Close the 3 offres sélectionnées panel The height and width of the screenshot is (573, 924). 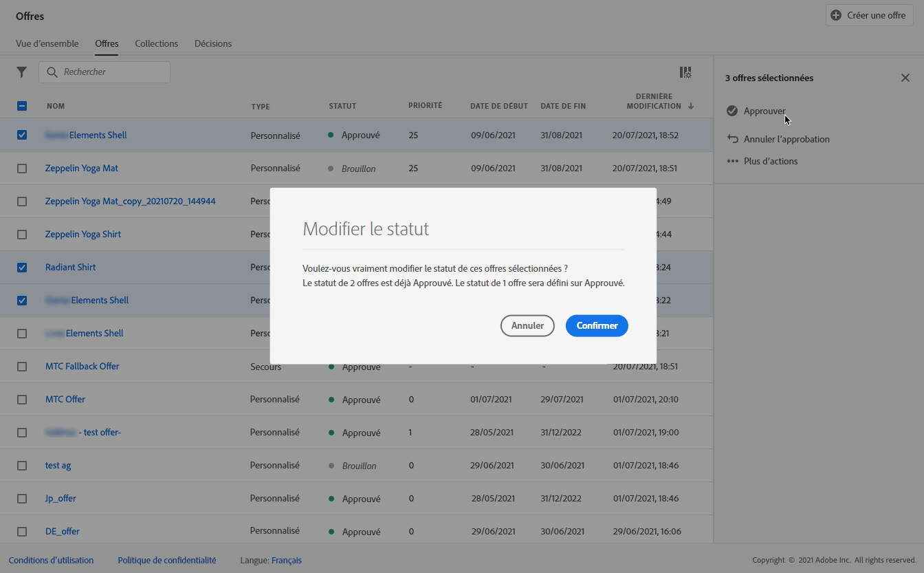tap(905, 78)
